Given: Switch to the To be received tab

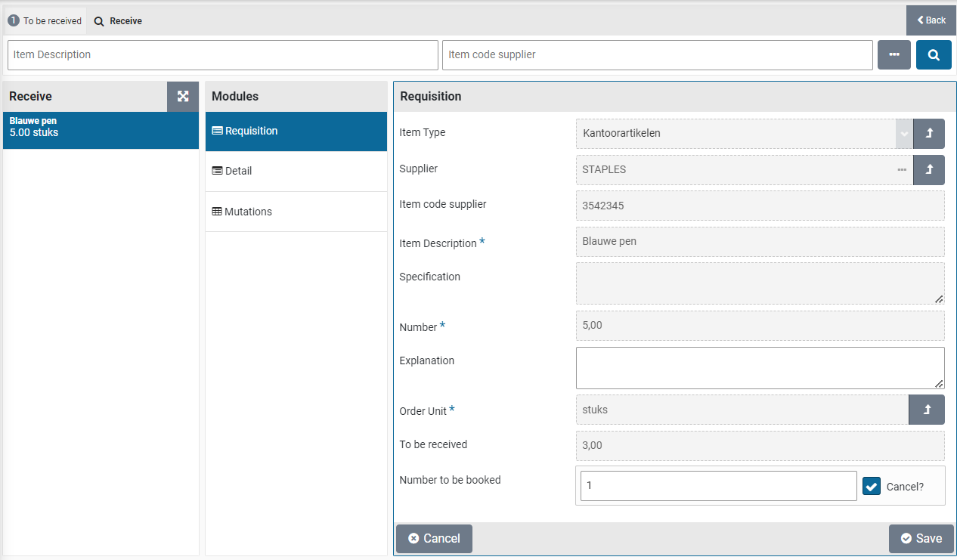Looking at the screenshot, I should [x=45, y=21].
